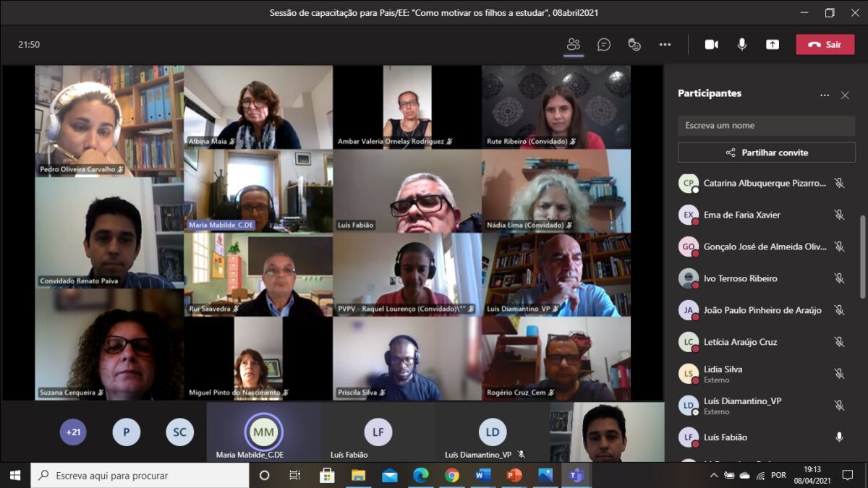Click muted mic icon beside Lídia Silva
Screen dimensions: 868x488
(839, 374)
